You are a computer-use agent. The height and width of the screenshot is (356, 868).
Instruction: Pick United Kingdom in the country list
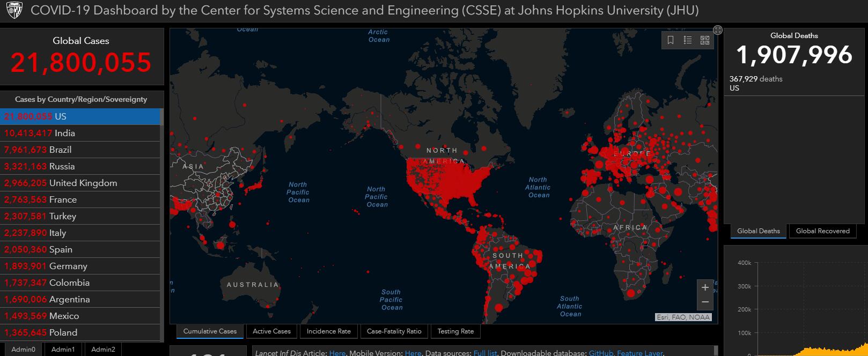(83, 183)
